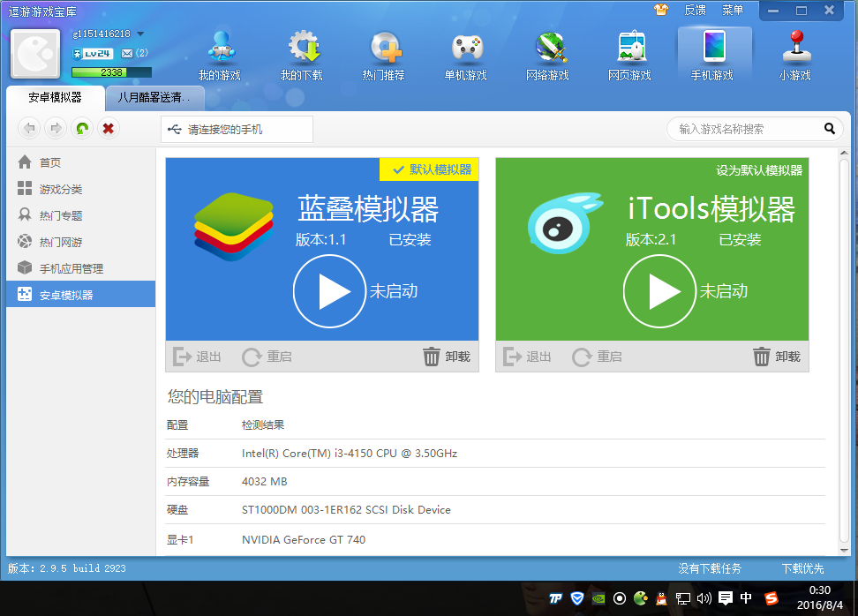Open 小游戏 joystick section
Screen dimensions: 858x616
[x=795, y=56]
